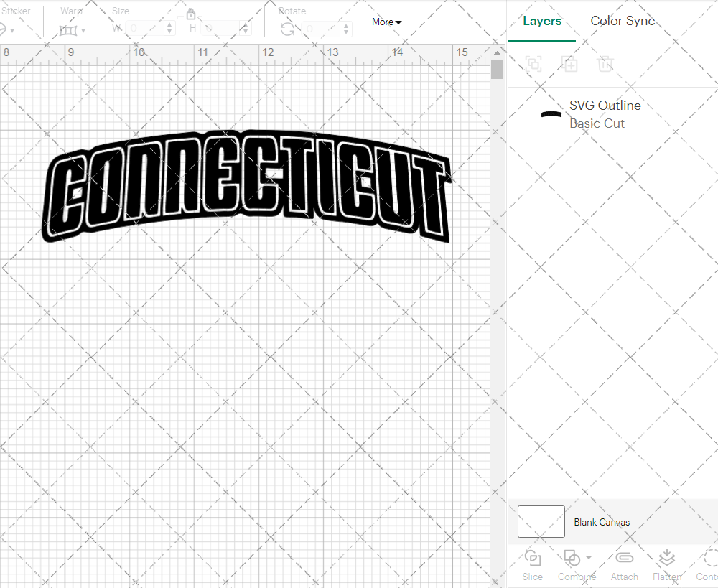
Task: Click the Rotate input field label
Action: tap(292, 11)
